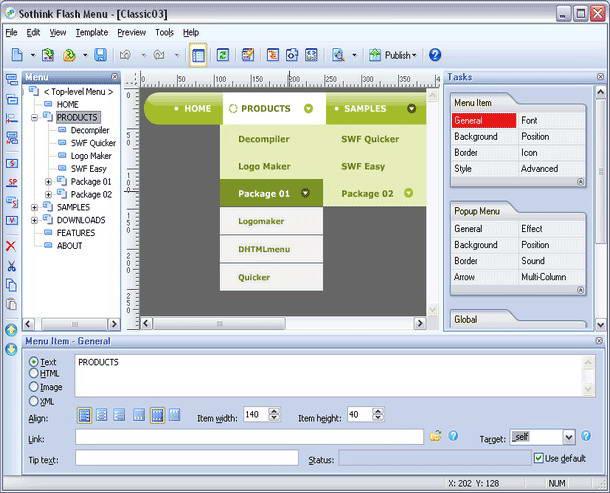Viewport: 610px width, 493px height.
Task: Click the Tip text input field
Action: click(x=187, y=458)
